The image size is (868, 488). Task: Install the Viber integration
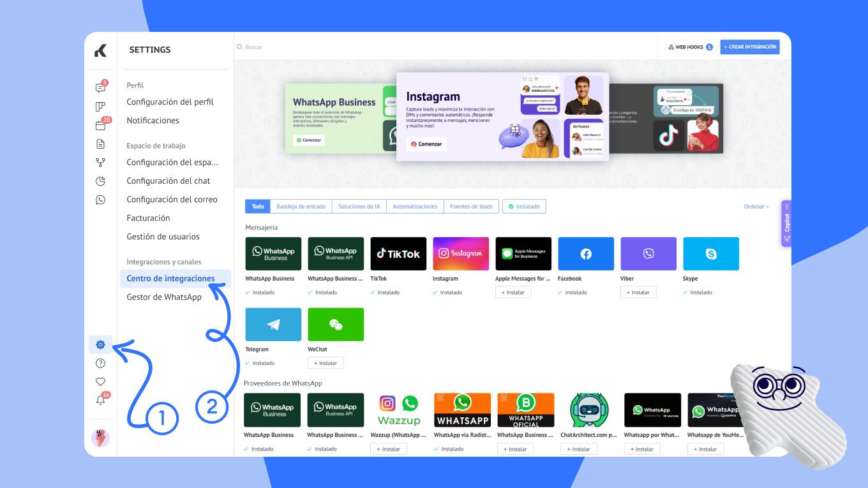(x=638, y=292)
